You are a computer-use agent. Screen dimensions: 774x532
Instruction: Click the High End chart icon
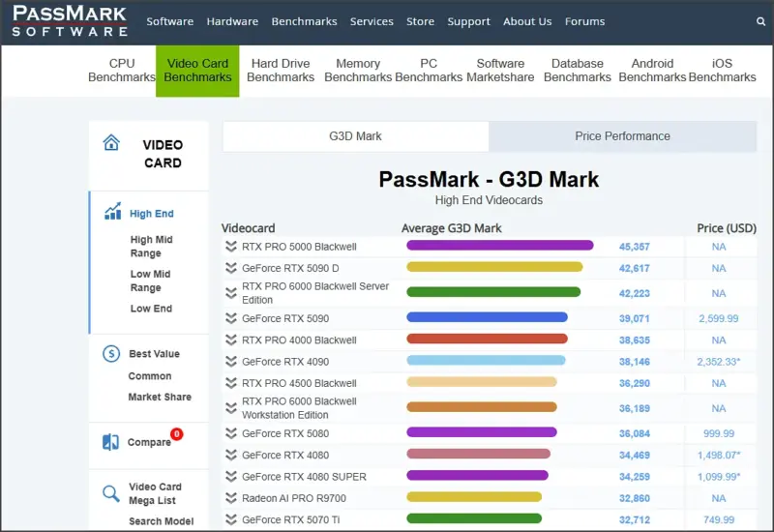point(112,211)
